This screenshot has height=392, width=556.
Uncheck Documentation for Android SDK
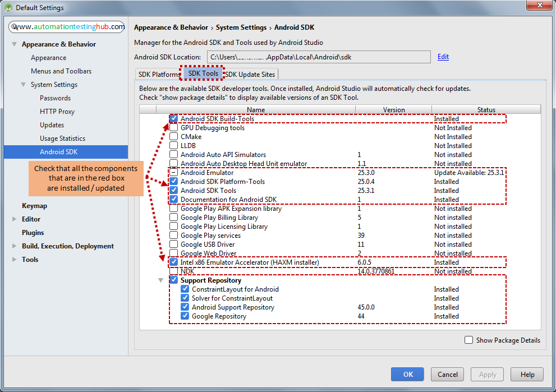tap(173, 199)
